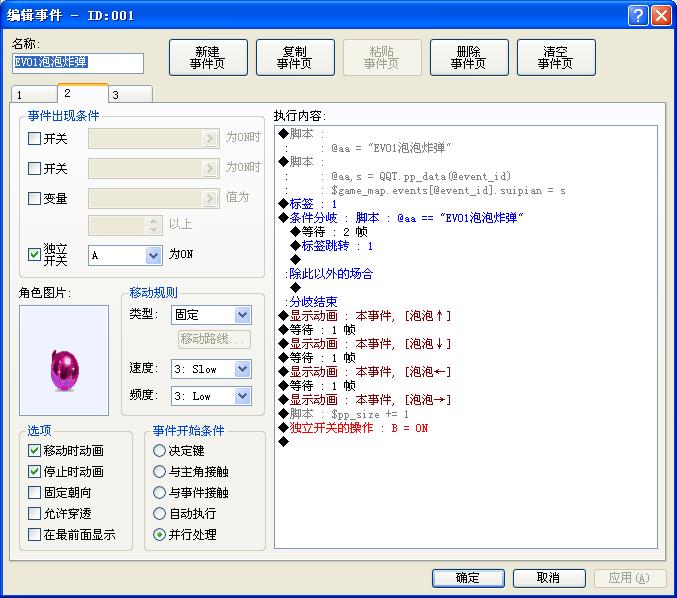Select script line @aa = "EV01泡泡炸弹"
Image resolution: width=677 pixels, height=598 pixels.
pos(391,149)
